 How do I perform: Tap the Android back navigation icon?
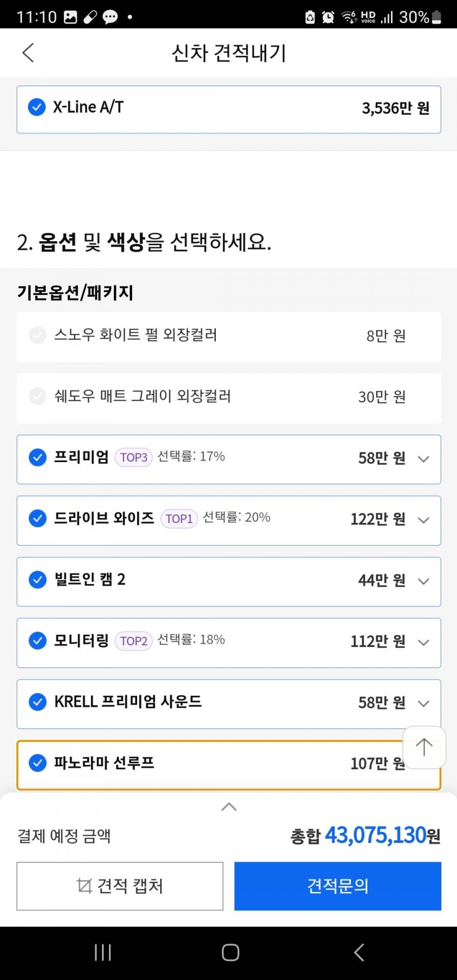click(359, 952)
